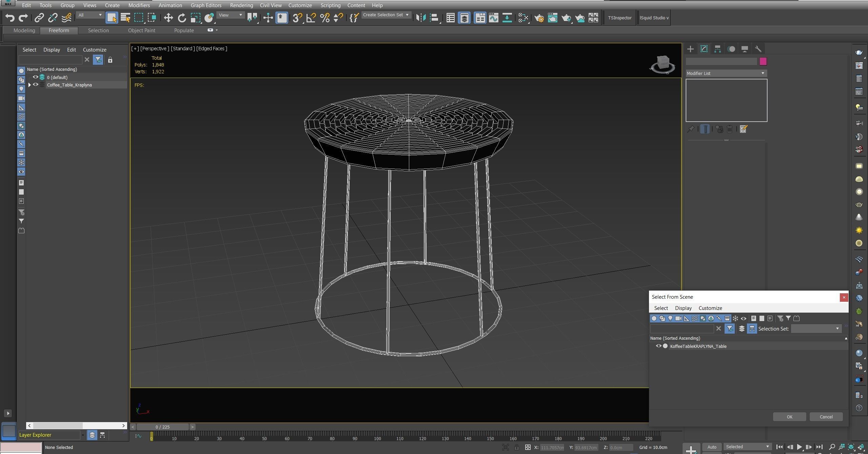Screen dimensions: 868x454
Task: Open the Render Setup dialog icon
Action: [x=539, y=18]
